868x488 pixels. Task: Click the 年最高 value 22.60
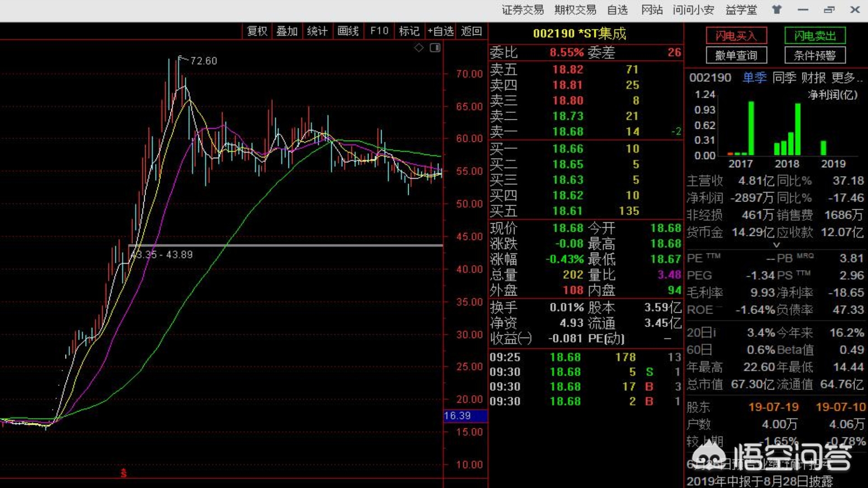point(759,367)
